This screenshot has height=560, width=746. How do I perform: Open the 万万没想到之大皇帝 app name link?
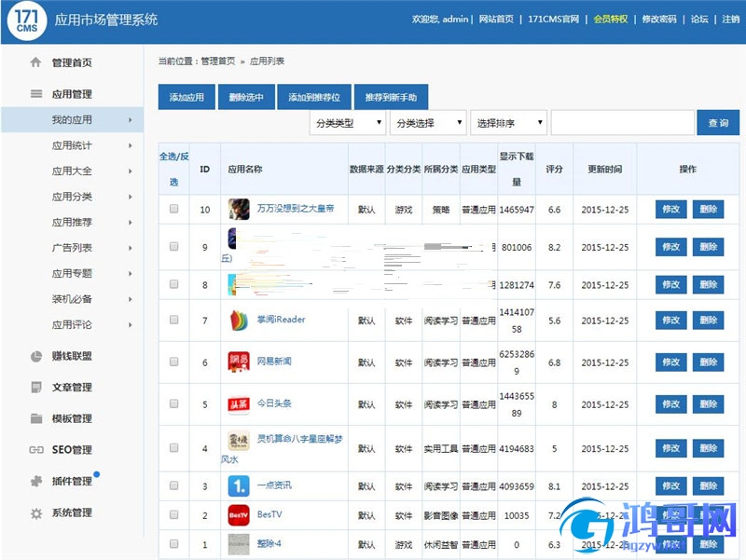(x=296, y=208)
